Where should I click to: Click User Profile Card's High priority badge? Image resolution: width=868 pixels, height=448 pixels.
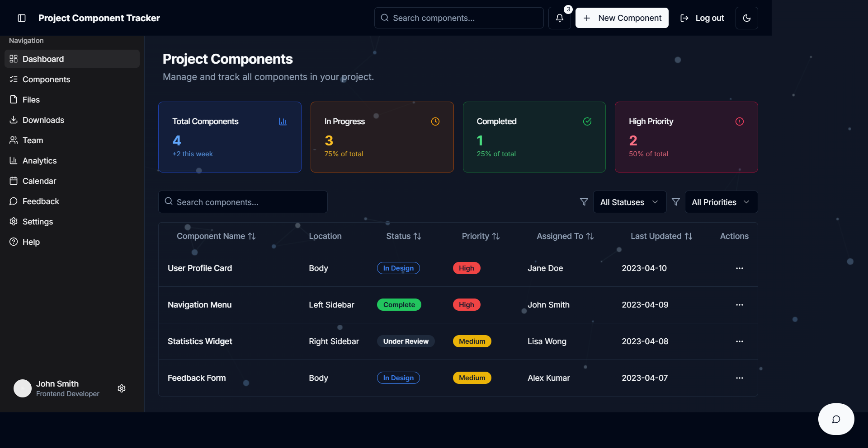pos(467,268)
